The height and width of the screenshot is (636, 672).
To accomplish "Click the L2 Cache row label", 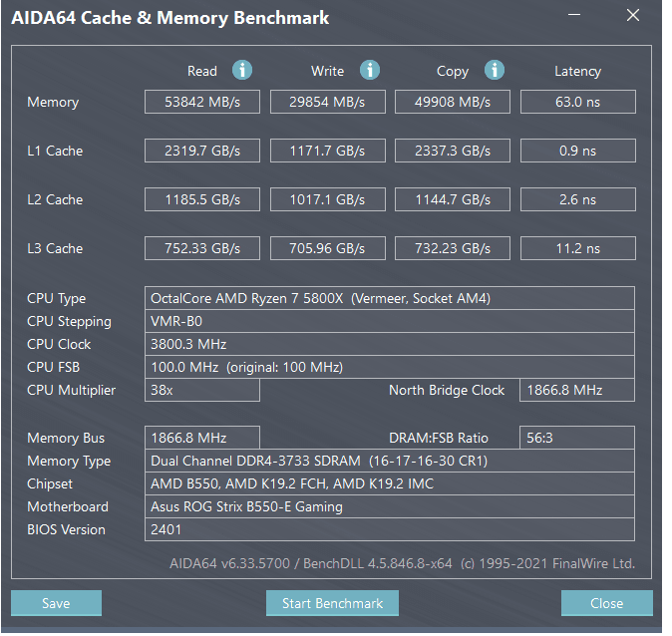I will [x=55, y=199].
